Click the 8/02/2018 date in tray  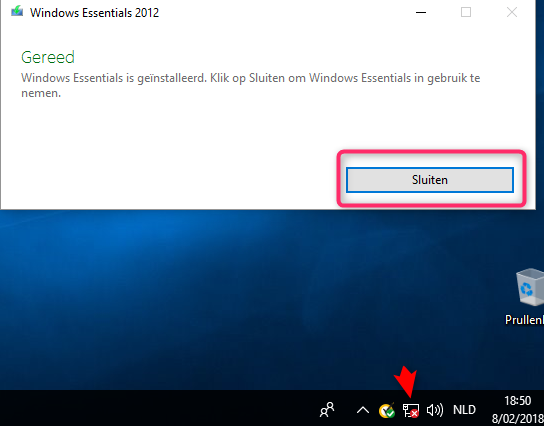pyautogui.click(x=518, y=419)
